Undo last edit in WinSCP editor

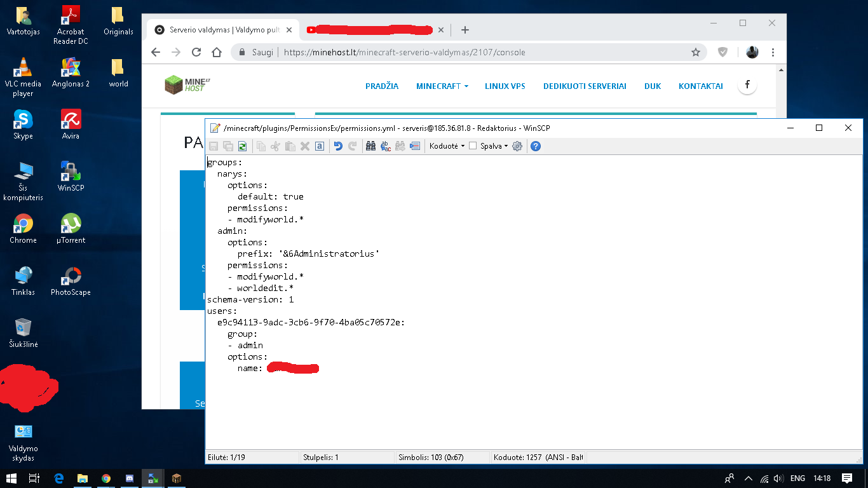coord(338,146)
